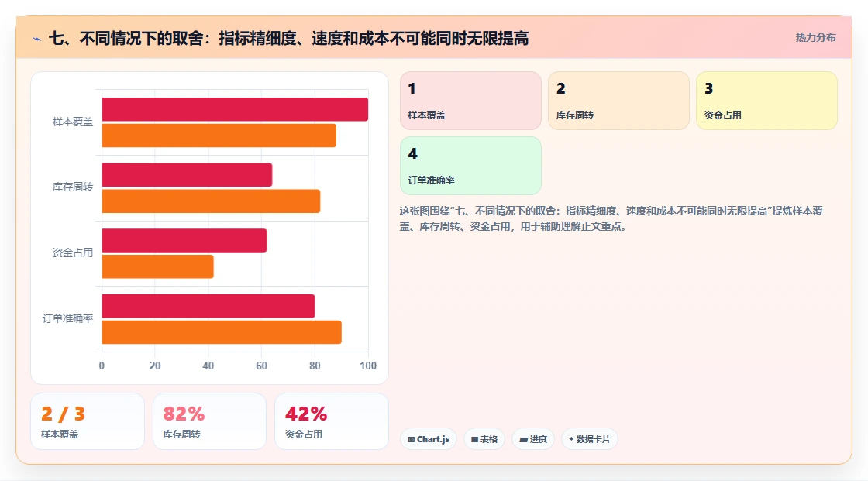Click the 42% 资金占用 stat card
868x481 pixels.
(332, 421)
